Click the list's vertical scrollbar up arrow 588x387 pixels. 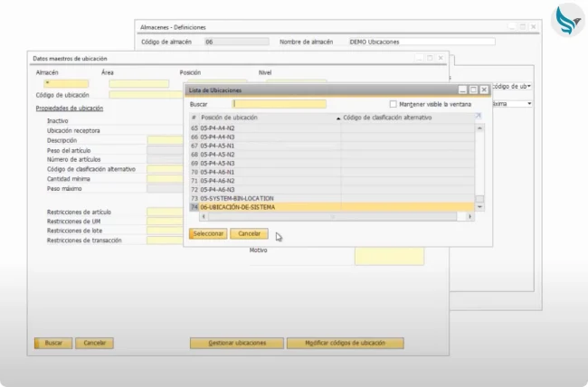tap(479, 128)
